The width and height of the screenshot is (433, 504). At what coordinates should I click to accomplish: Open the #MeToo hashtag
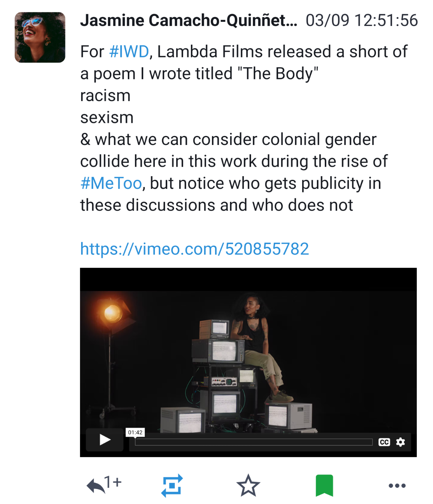pyautogui.click(x=111, y=183)
